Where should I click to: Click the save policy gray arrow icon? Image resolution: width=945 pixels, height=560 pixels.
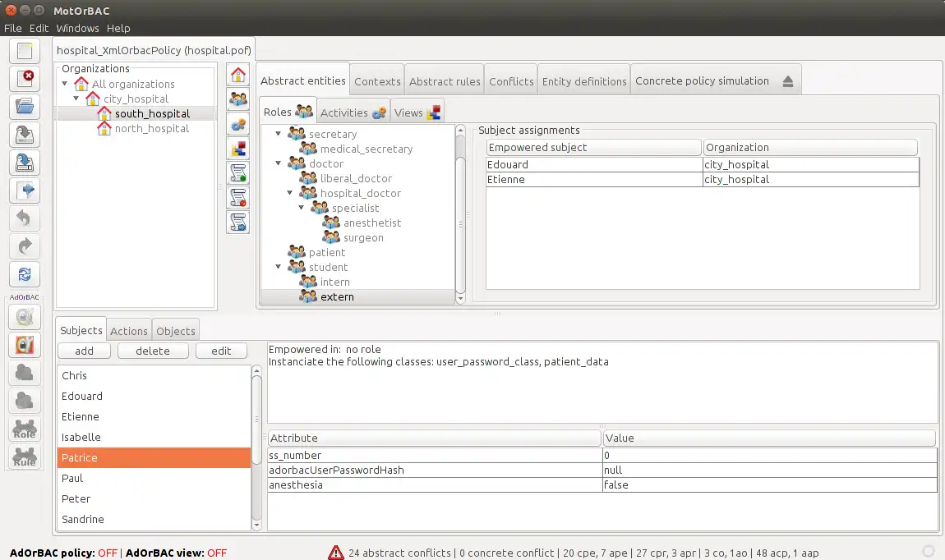(x=25, y=135)
